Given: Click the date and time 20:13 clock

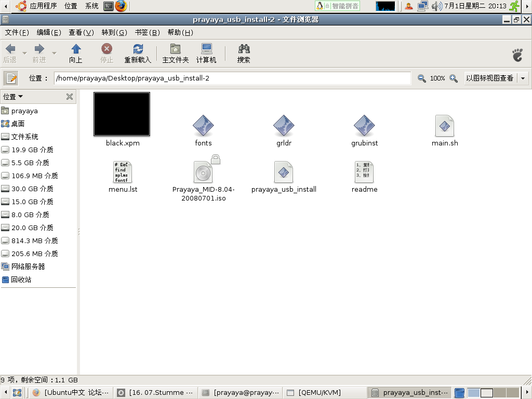Looking at the screenshot, I should pos(475,6).
